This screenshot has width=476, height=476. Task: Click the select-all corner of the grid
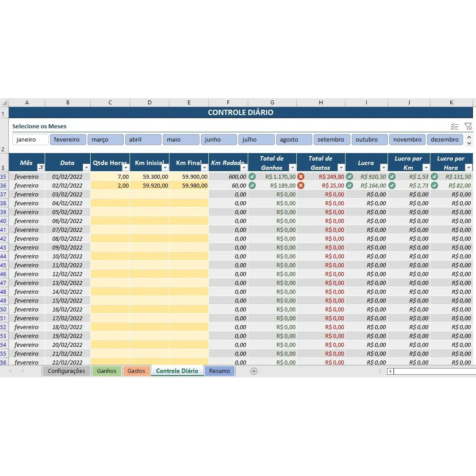click(4, 103)
